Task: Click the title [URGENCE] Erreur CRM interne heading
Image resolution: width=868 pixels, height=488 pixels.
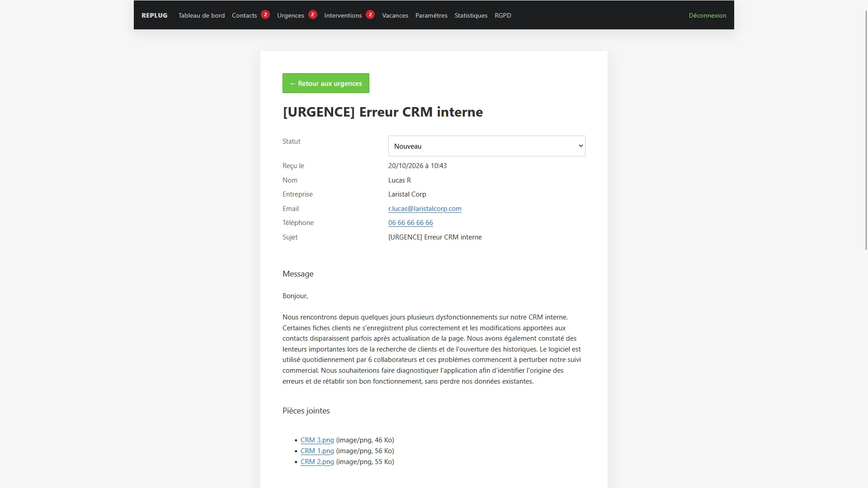Action: point(382,112)
